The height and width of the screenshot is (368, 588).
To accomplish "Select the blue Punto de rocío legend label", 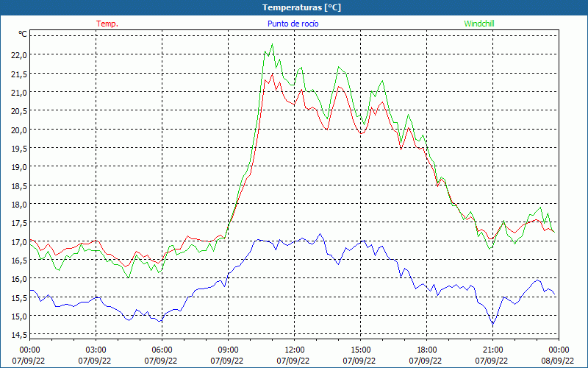I will coord(293,24).
